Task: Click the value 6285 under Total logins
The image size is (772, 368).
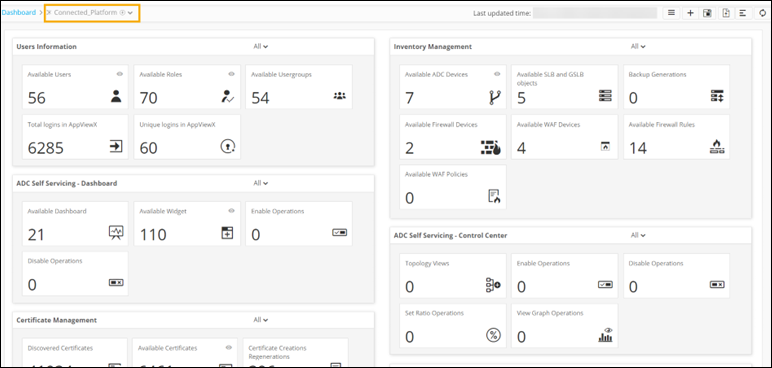Action: [x=45, y=148]
